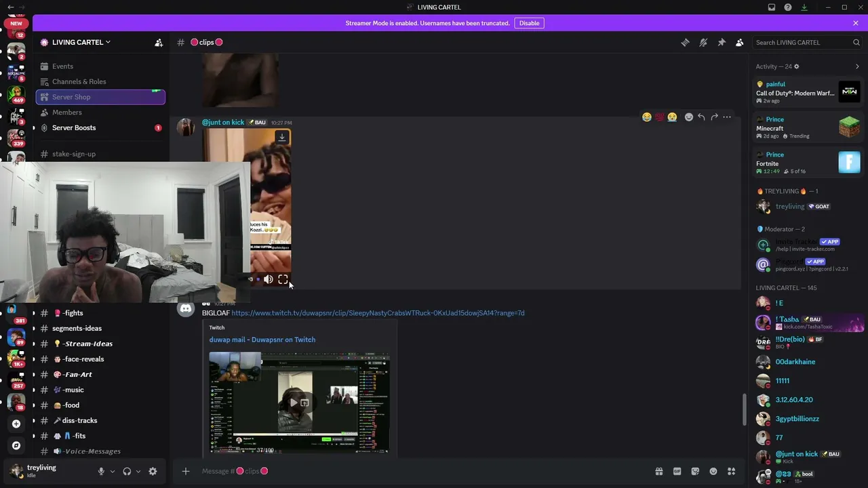
Task: Forward the @junt on kick message
Action: [714, 117]
